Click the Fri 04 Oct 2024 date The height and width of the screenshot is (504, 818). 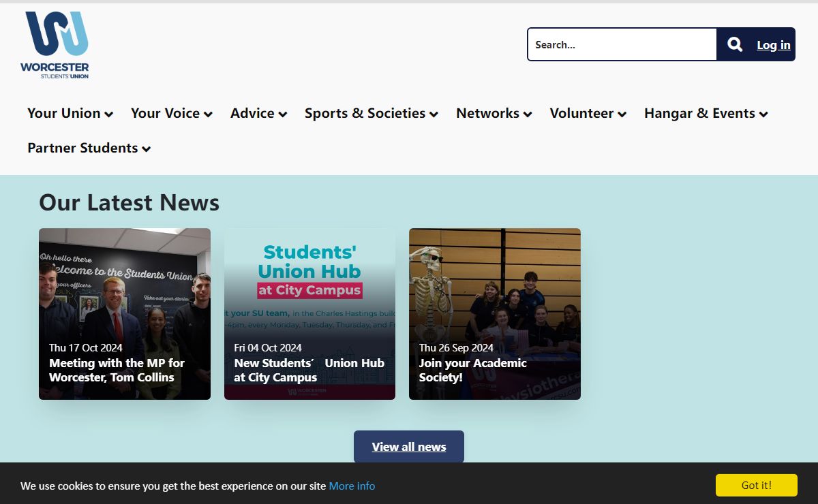tap(268, 348)
